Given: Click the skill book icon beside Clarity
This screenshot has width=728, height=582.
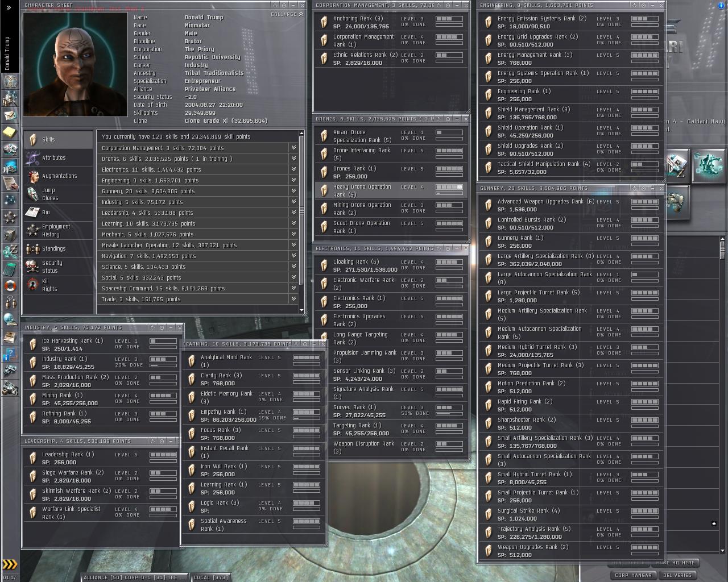Looking at the screenshot, I should pos(192,379).
